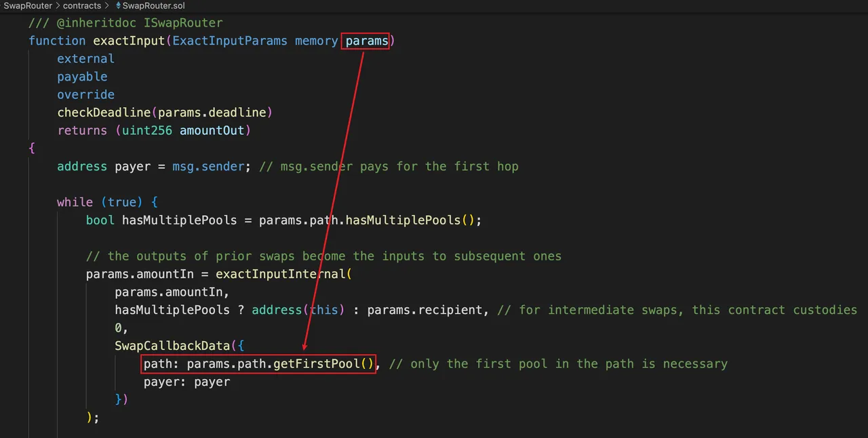Viewport: 868px width, 438px height.
Task: Click the '0,' argument line
Action: pyautogui.click(x=121, y=328)
